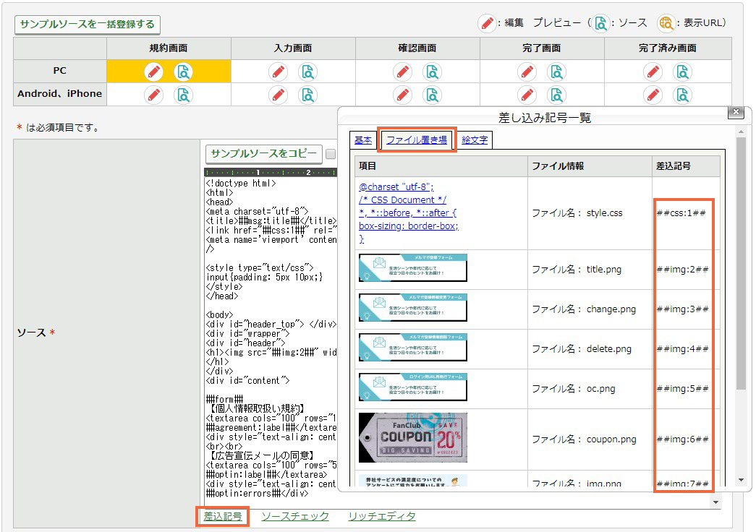
Task: Preview the Android、iPhone 入力画面 source
Action: point(307,95)
